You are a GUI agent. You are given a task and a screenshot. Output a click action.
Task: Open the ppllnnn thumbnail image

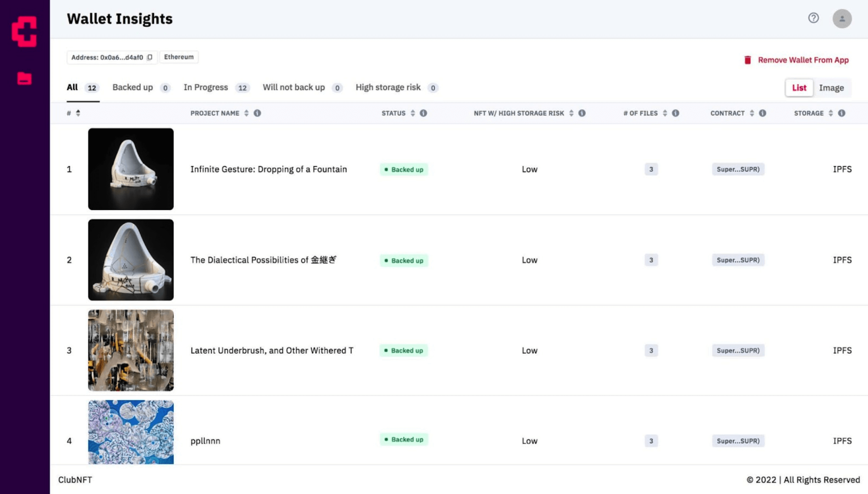[x=131, y=432]
